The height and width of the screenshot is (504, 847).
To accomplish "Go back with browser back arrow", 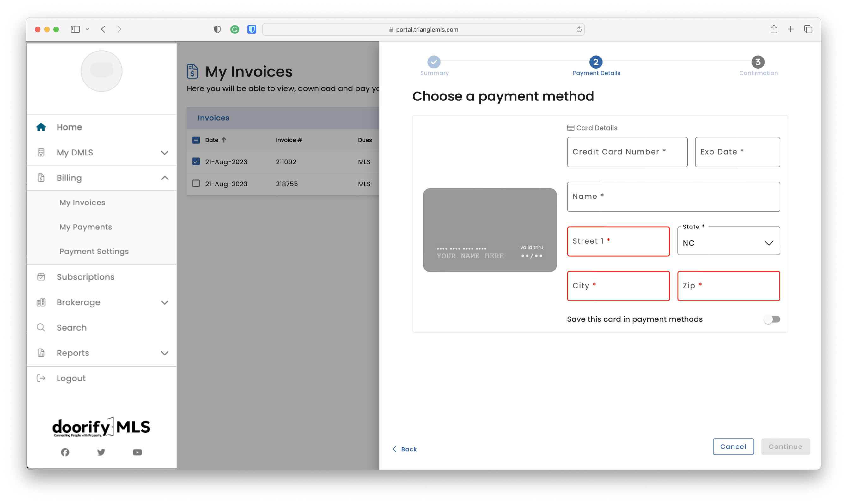I will pos(103,29).
